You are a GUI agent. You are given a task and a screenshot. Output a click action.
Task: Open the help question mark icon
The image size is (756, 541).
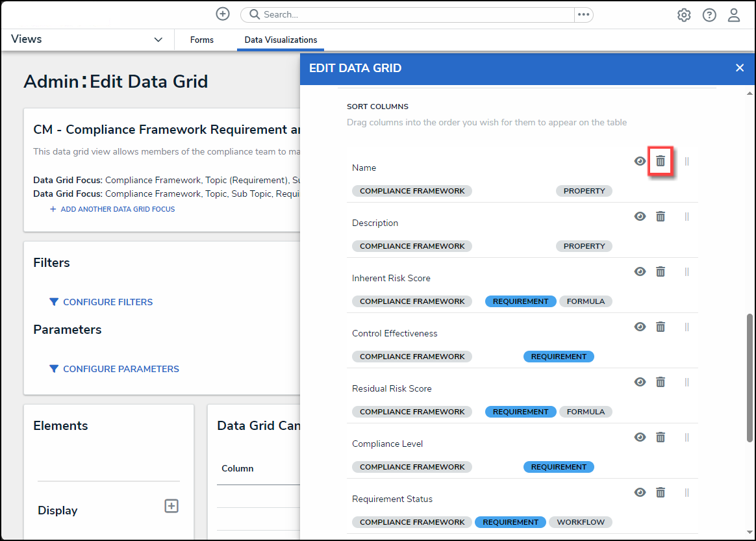click(x=709, y=15)
